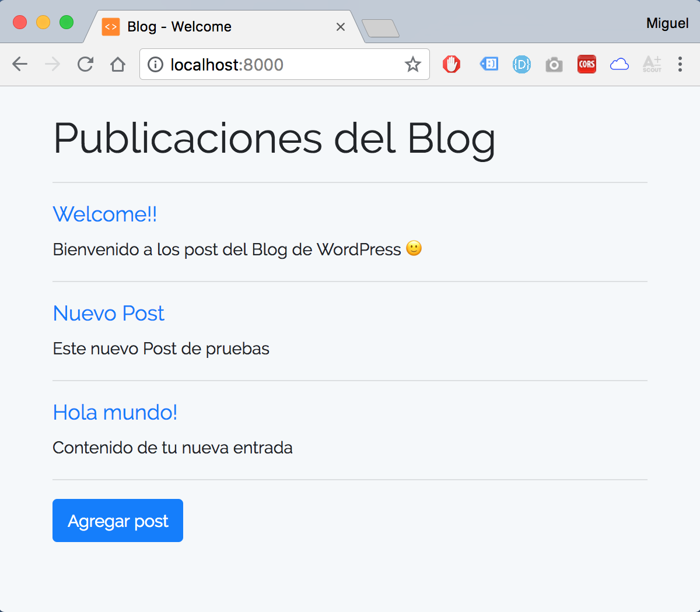This screenshot has width=700, height=612.
Task: Reload the current page
Action: click(85, 64)
